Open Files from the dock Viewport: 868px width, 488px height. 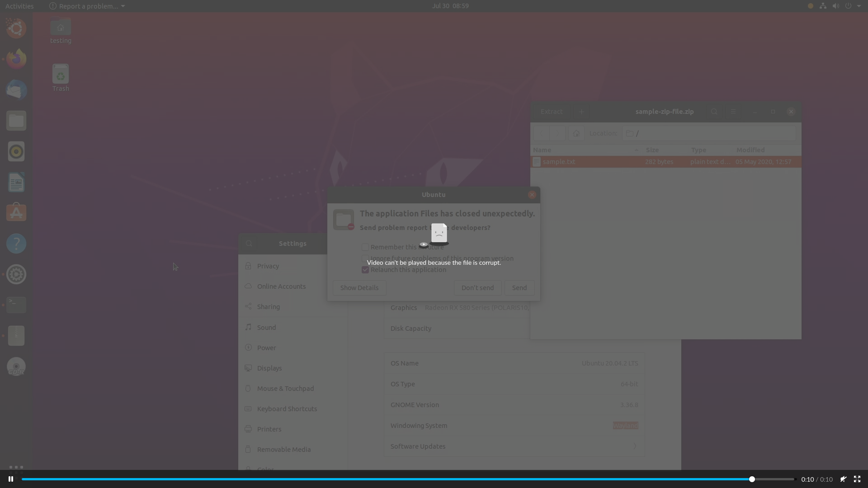[x=16, y=121]
